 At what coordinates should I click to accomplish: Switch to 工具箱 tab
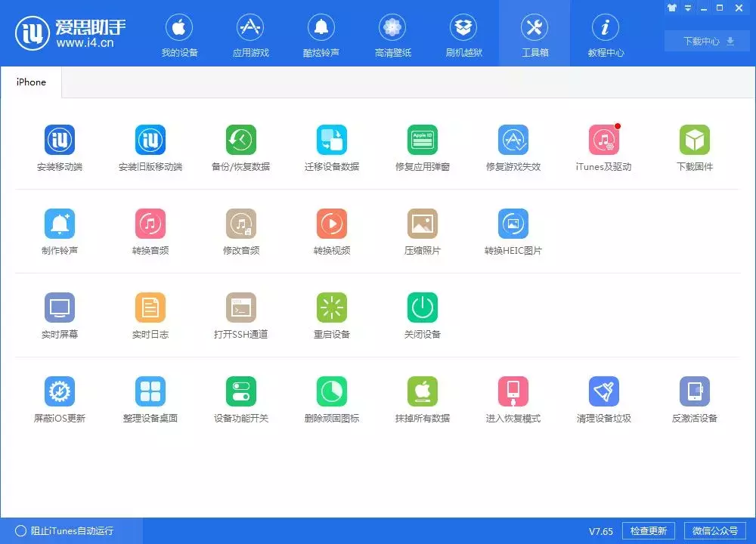point(534,33)
